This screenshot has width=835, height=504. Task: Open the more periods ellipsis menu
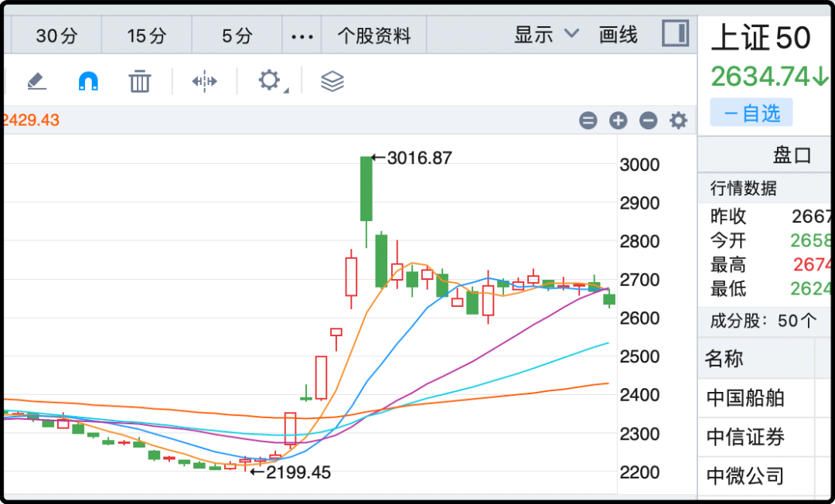click(302, 36)
